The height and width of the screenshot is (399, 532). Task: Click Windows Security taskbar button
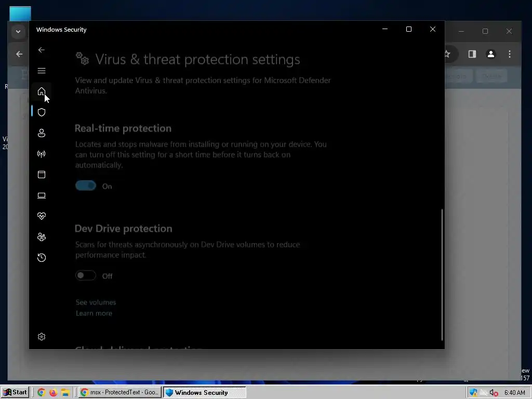[x=205, y=392]
